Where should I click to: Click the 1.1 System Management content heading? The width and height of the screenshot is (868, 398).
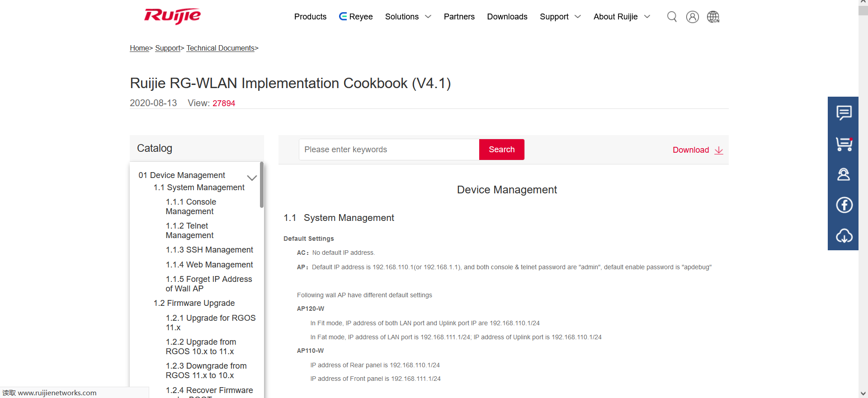click(x=339, y=218)
